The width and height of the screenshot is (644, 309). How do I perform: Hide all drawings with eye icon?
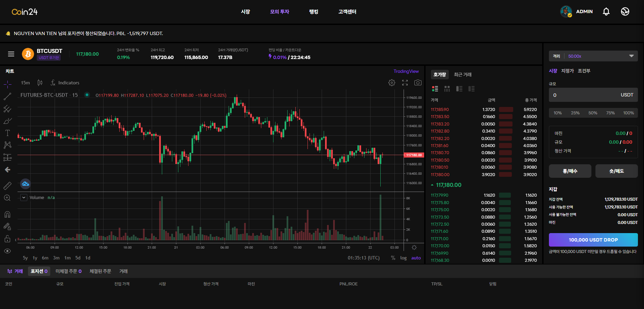7,251
